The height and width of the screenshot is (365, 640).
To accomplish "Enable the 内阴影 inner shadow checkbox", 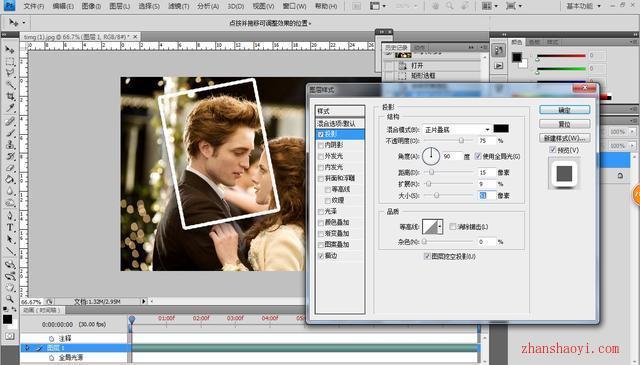I will point(321,145).
